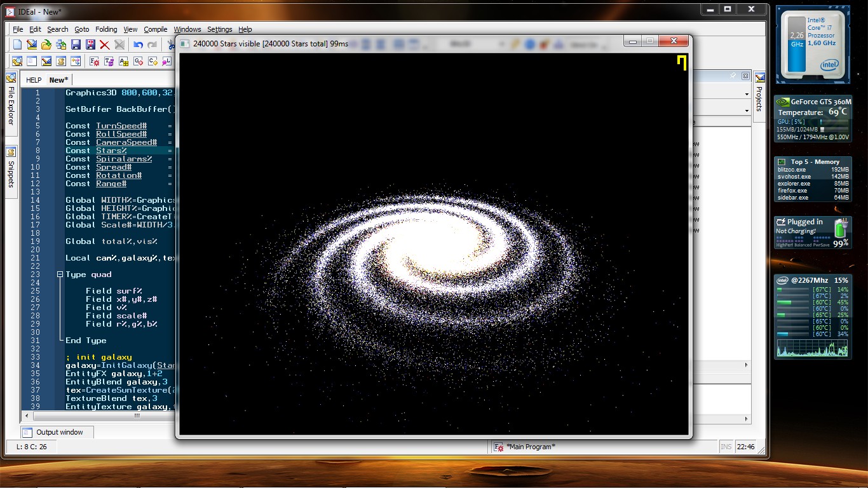Screen dimensions: 868x488
Task: Click the Open file folder icon
Action: pos(46,44)
